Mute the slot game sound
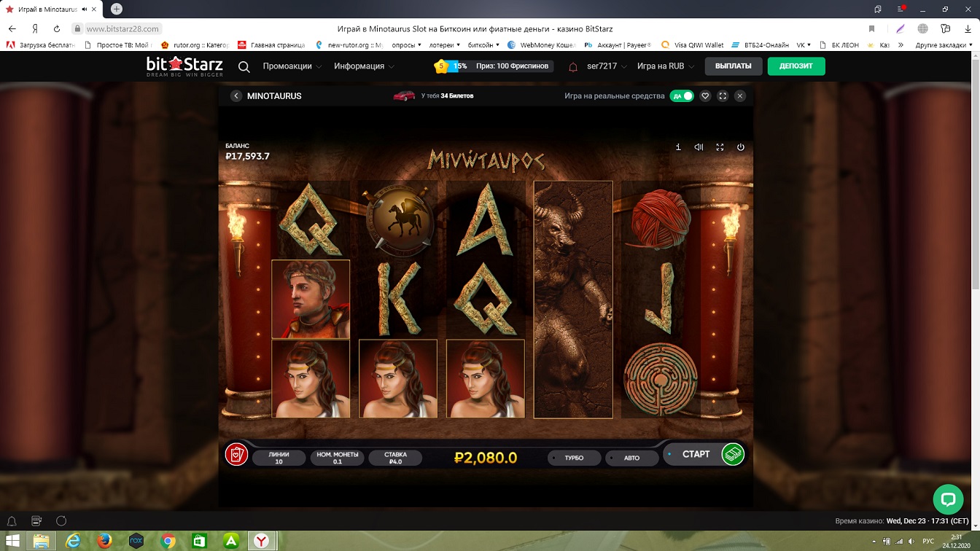The height and width of the screenshot is (551, 980). point(699,147)
